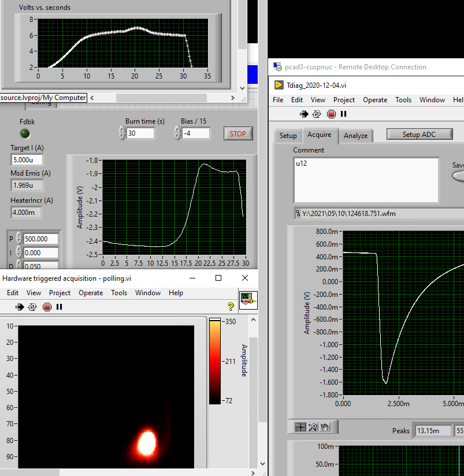Click Run Continuously in polling.vi toolbar
Viewport: 464px width, 476px height.
pyautogui.click(x=34, y=307)
